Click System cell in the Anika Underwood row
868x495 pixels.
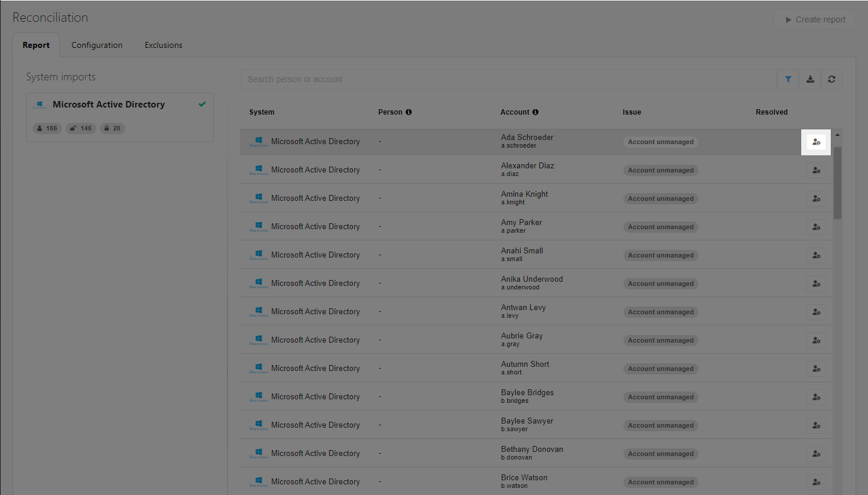(305, 284)
